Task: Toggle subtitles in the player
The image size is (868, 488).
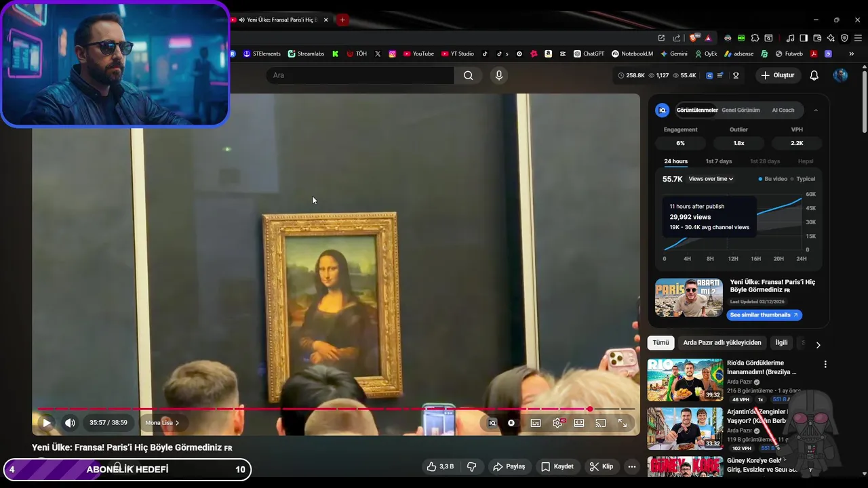Action: pyautogui.click(x=536, y=423)
